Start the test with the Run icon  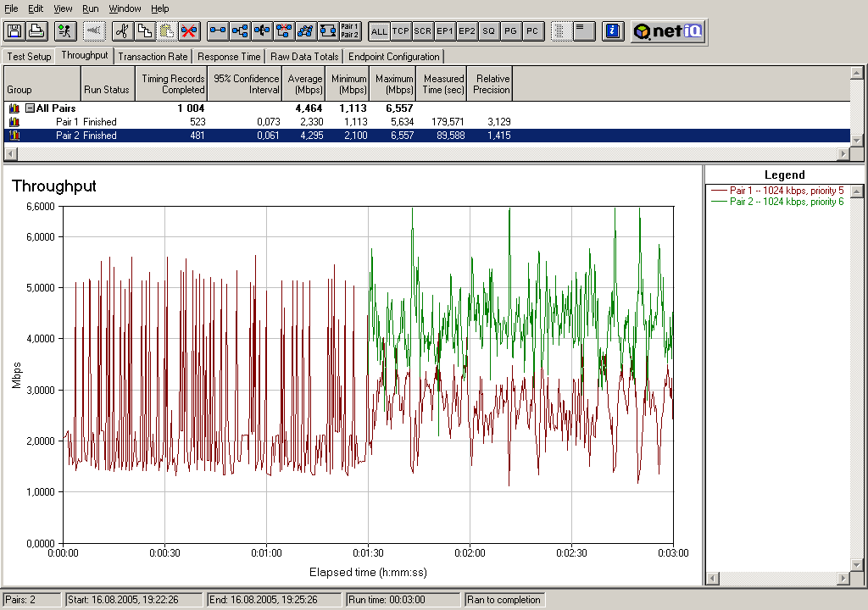[64, 31]
